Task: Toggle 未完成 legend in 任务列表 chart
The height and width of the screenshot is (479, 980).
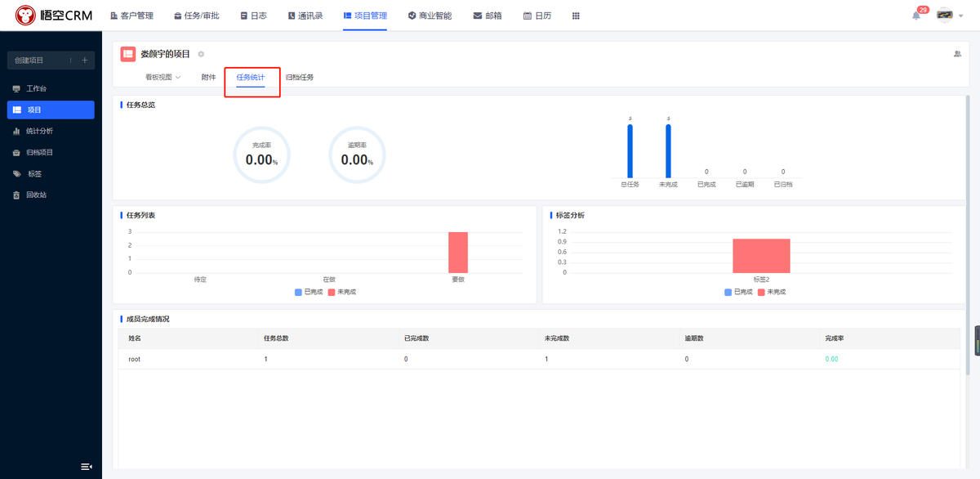Action: tap(341, 291)
